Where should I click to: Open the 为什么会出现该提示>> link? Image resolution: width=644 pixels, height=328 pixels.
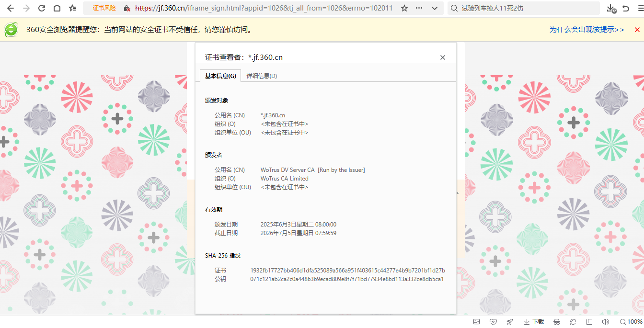pyautogui.click(x=586, y=30)
